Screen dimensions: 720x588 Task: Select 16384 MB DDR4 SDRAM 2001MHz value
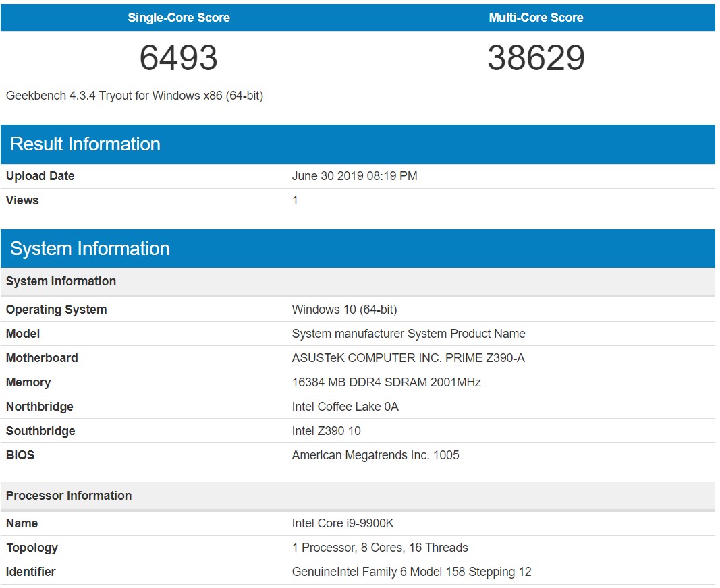(387, 382)
